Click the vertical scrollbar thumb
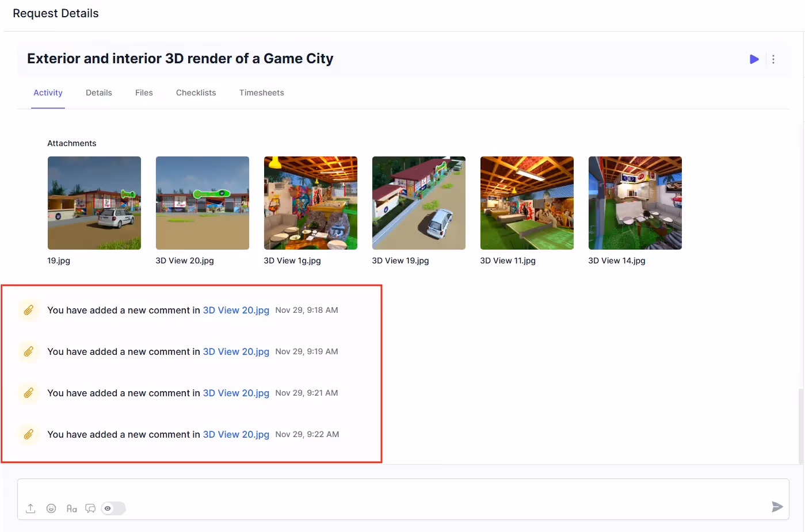The image size is (805, 532). coord(800,426)
